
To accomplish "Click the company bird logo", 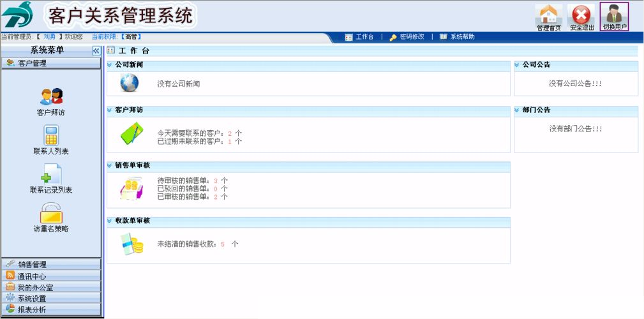I will point(17,15).
